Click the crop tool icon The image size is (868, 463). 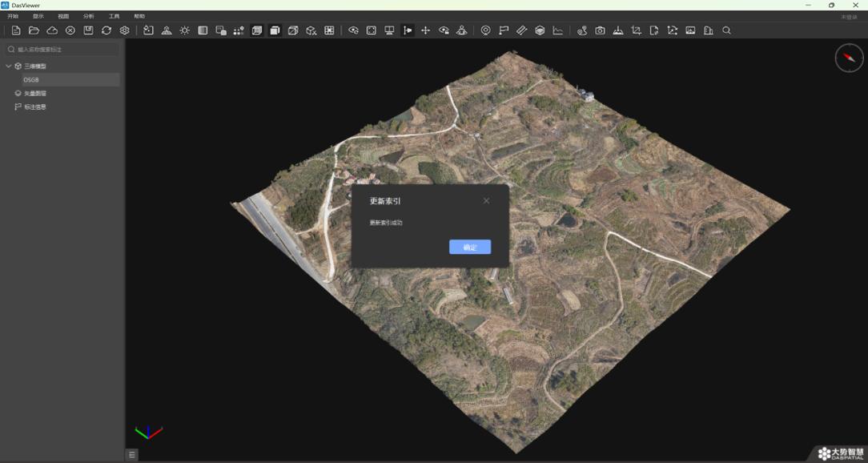pos(636,30)
